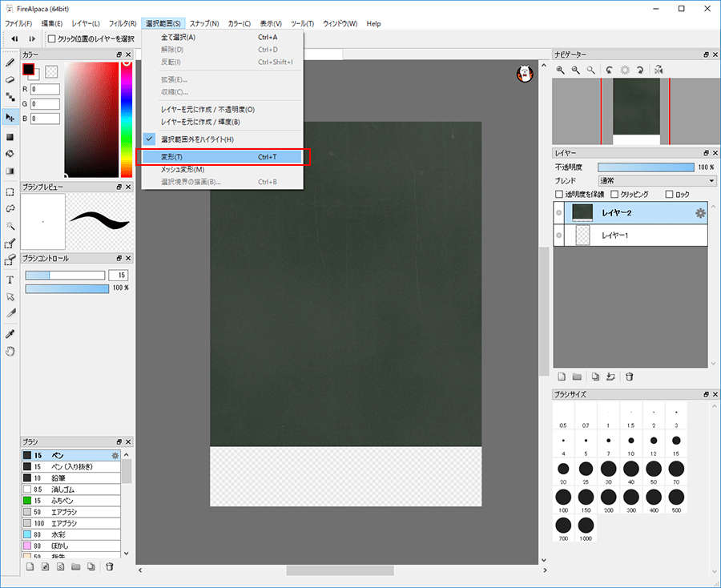Open the フィルタ(R) menu
This screenshot has width=721, height=588.
[x=122, y=23]
